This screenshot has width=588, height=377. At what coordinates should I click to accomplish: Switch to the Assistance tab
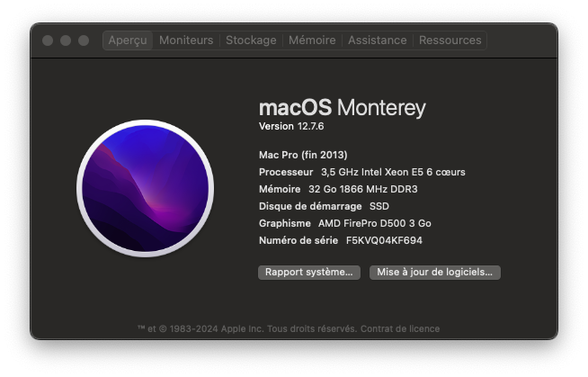378,40
